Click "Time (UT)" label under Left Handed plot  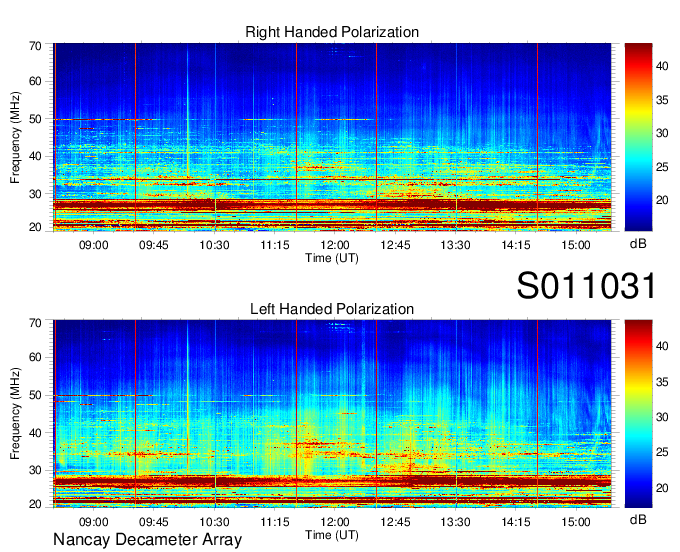[x=332, y=535]
